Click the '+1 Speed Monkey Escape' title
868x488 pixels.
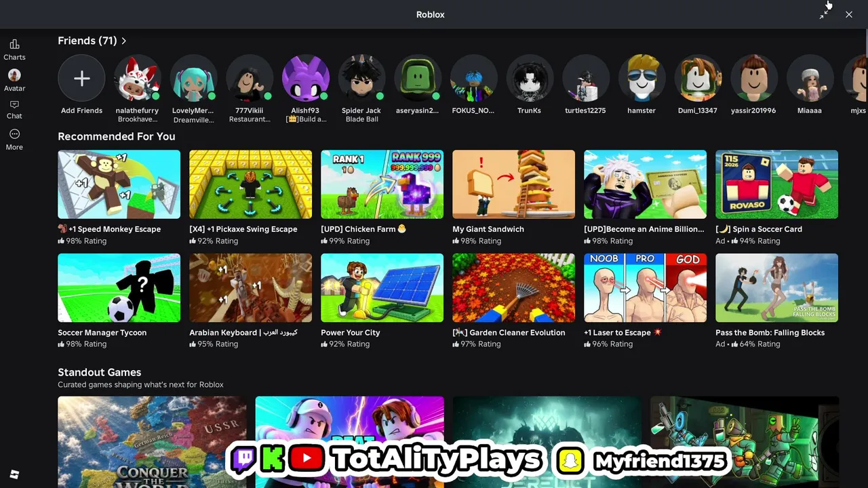point(109,229)
